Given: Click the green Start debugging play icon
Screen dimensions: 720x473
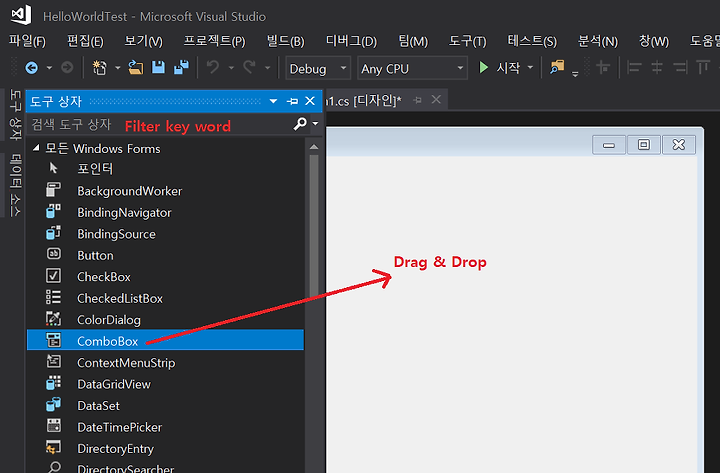Looking at the screenshot, I should coord(483,68).
